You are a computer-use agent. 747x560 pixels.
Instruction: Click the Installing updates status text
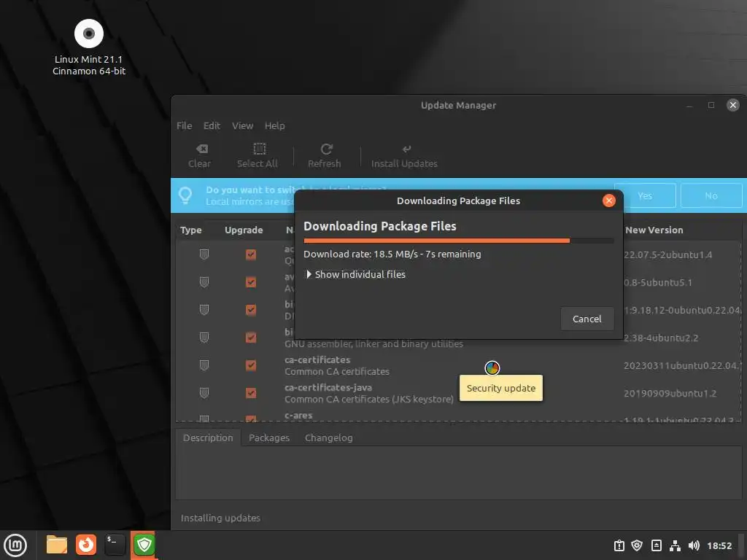[x=220, y=518]
